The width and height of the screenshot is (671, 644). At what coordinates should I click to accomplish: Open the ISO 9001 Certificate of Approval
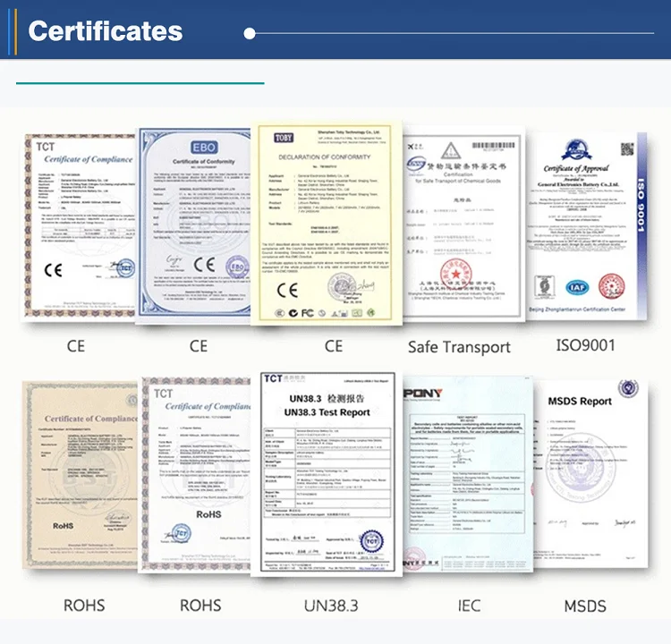pos(586,226)
